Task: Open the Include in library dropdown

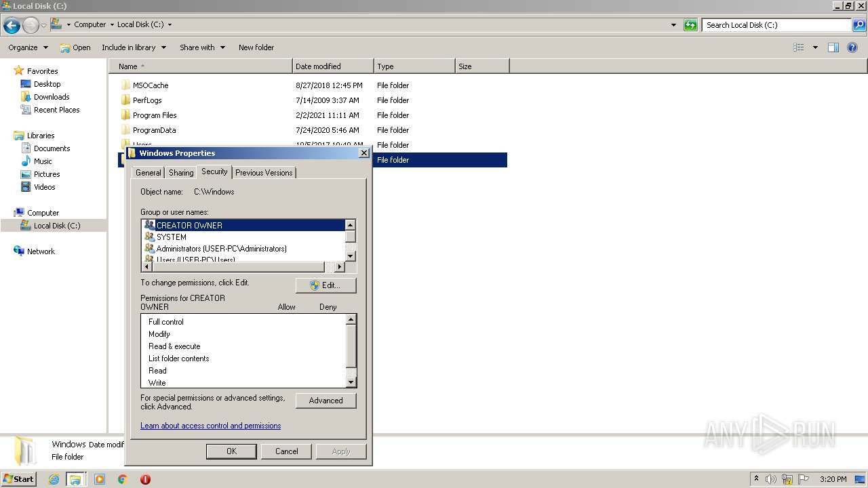Action: point(134,47)
